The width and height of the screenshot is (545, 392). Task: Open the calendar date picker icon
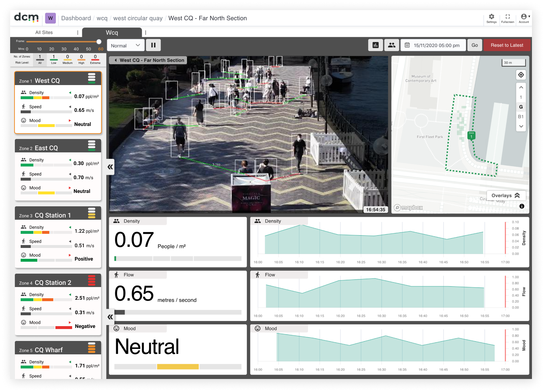[407, 45]
